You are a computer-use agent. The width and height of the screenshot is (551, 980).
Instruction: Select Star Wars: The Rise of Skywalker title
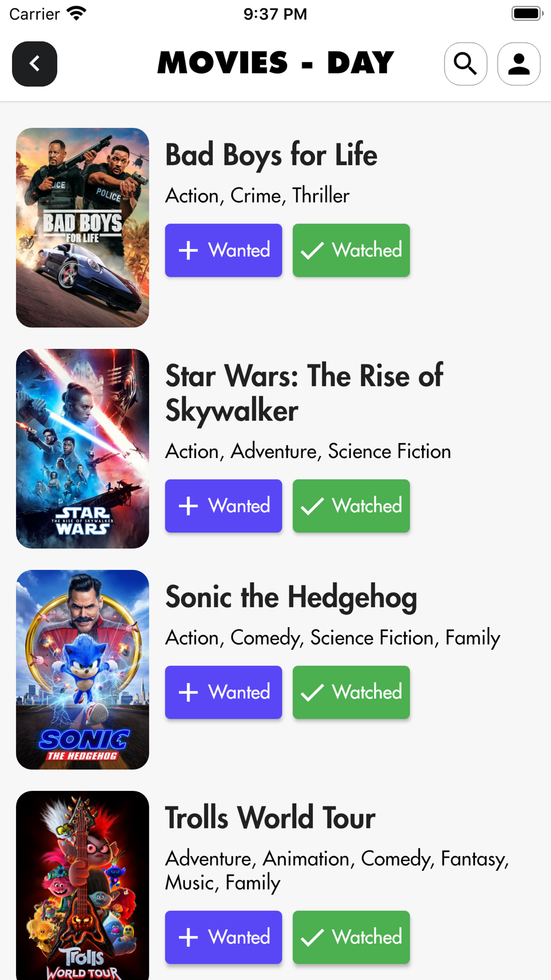tap(304, 392)
